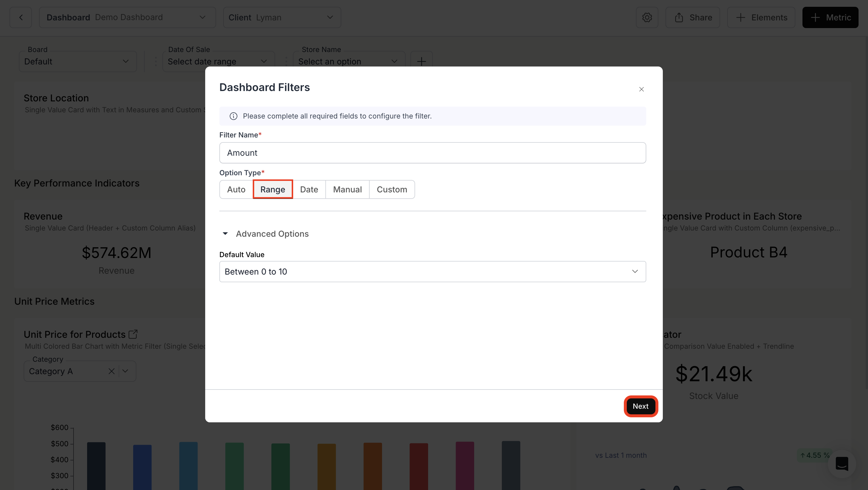This screenshot has width=868, height=490.
Task: Click the add filter plus icon
Action: click(x=421, y=61)
